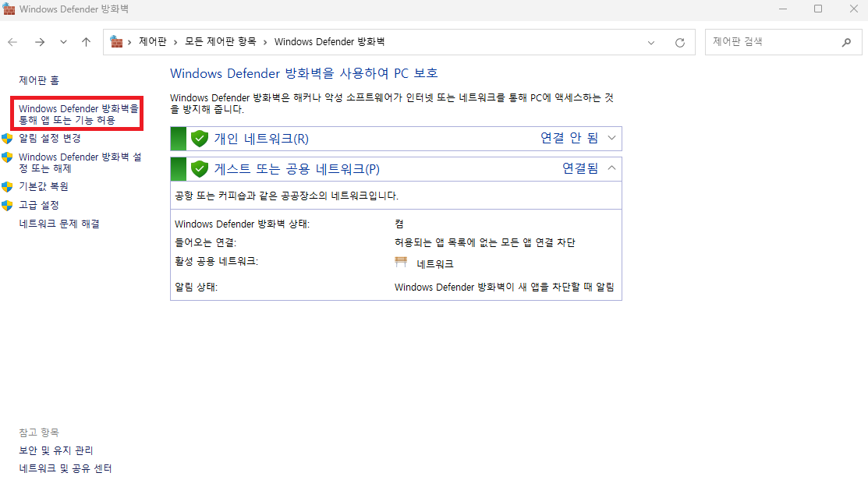Viewport: 868px width, 487px height.
Task: Click the back navigation arrow
Action: pos(12,42)
